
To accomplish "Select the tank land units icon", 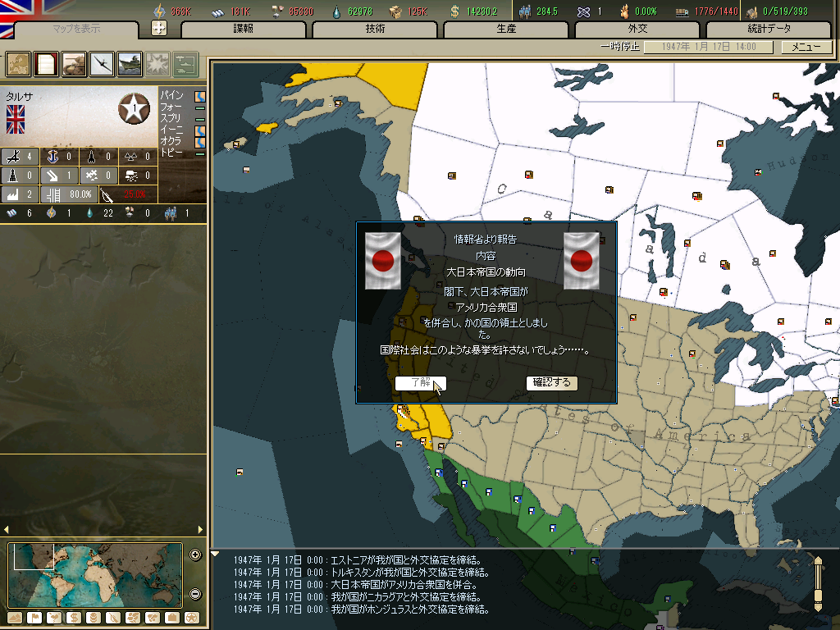I will (74, 64).
